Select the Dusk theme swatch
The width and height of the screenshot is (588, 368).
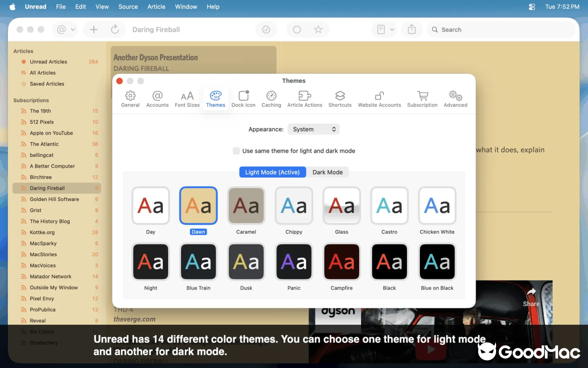[x=246, y=262]
